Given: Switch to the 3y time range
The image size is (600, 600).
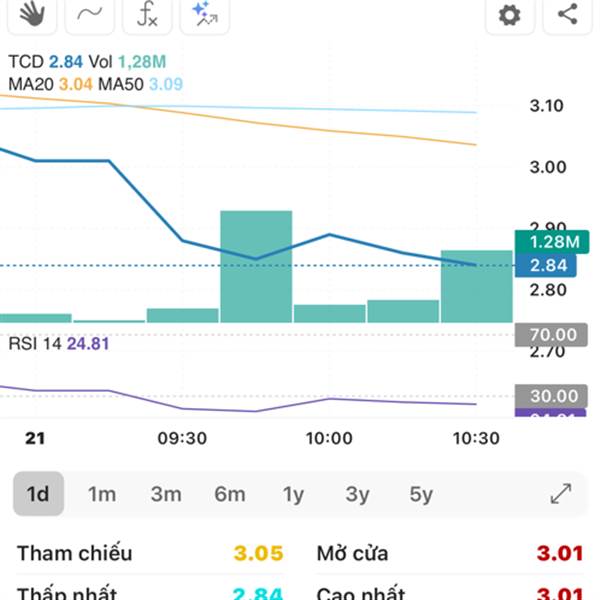Looking at the screenshot, I should [357, 494].
